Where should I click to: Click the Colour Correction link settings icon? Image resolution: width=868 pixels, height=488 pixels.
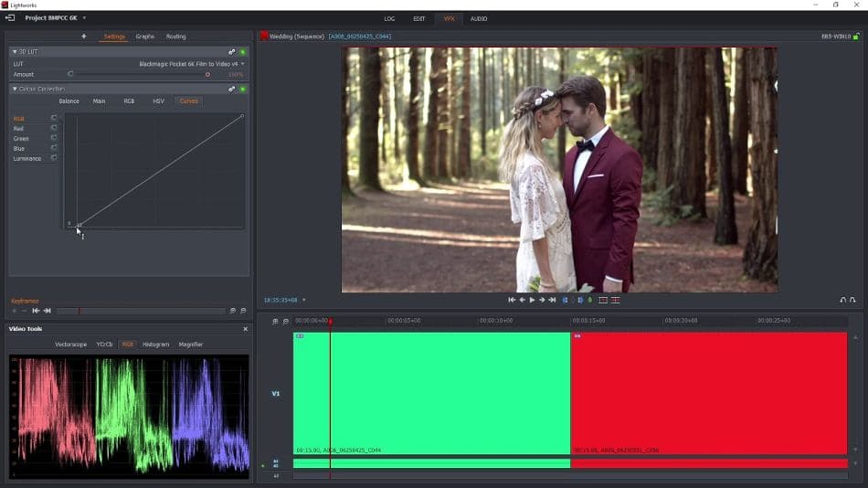point(232,89)
